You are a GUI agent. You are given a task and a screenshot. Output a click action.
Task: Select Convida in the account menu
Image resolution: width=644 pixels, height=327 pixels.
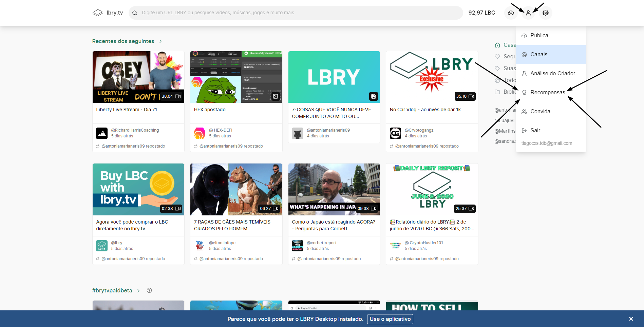coord(551,112)
